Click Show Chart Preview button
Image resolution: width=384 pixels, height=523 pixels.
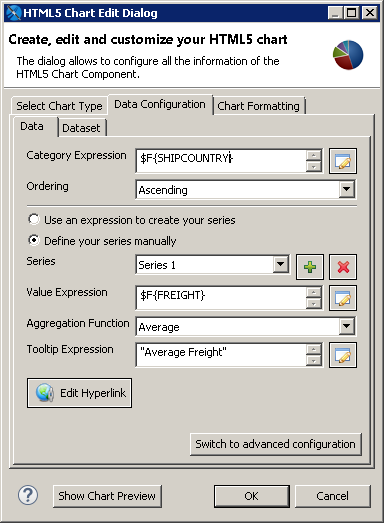107,496
